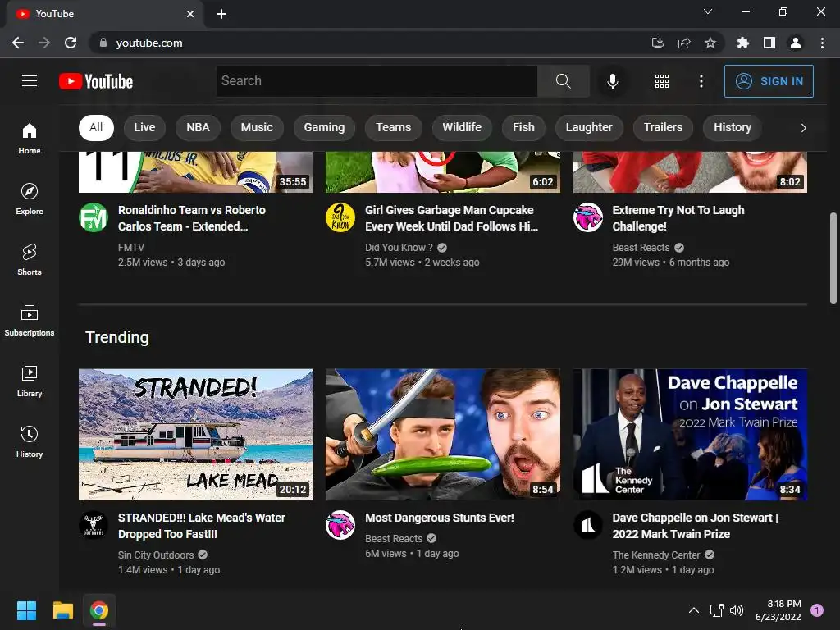Open the YouTube hamburger guide menu
The width and height of the screenshot is (840, 630).
(30, 81)
